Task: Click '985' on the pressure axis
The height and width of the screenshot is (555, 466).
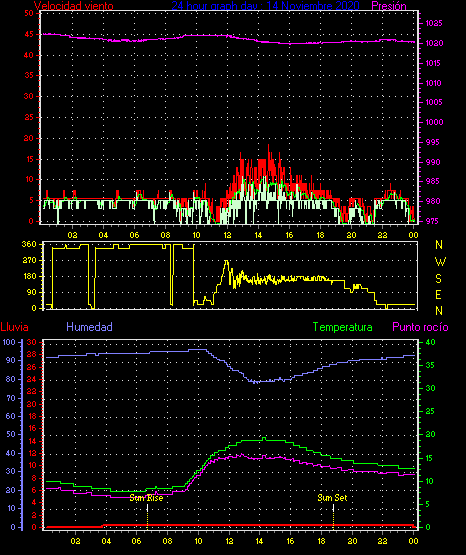Action: tap(432, 181)
